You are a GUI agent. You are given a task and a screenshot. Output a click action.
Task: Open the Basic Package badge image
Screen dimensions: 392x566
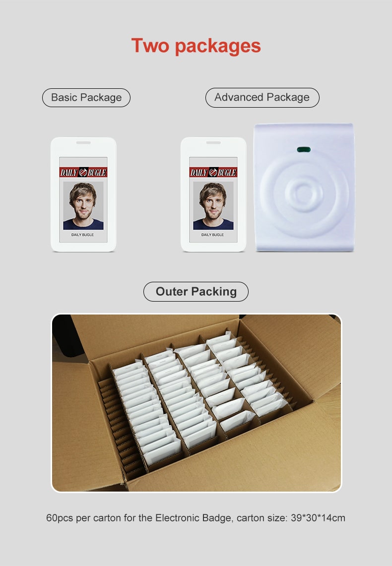pos(83,194)
